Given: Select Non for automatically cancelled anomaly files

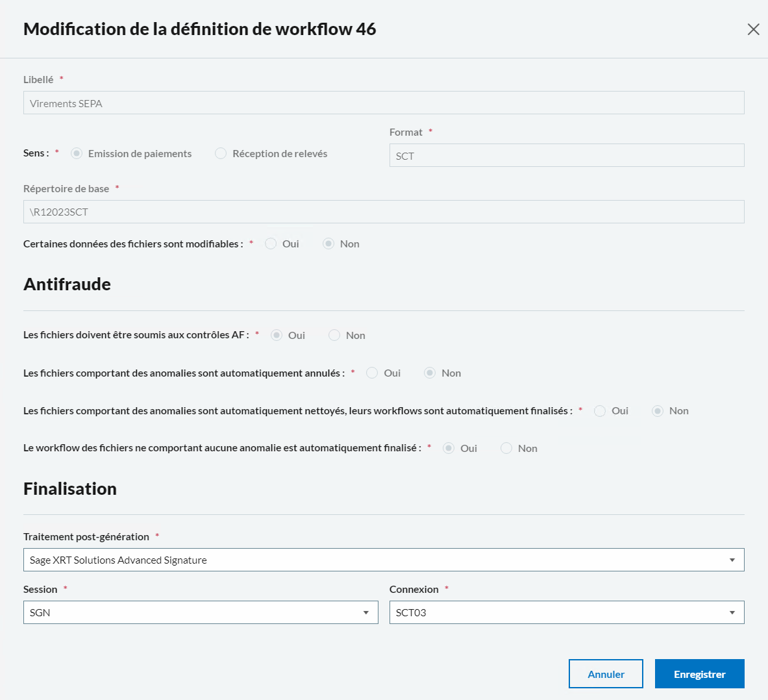Looking at the screenshot, I should pyautogui.click(x=430, y=373).
